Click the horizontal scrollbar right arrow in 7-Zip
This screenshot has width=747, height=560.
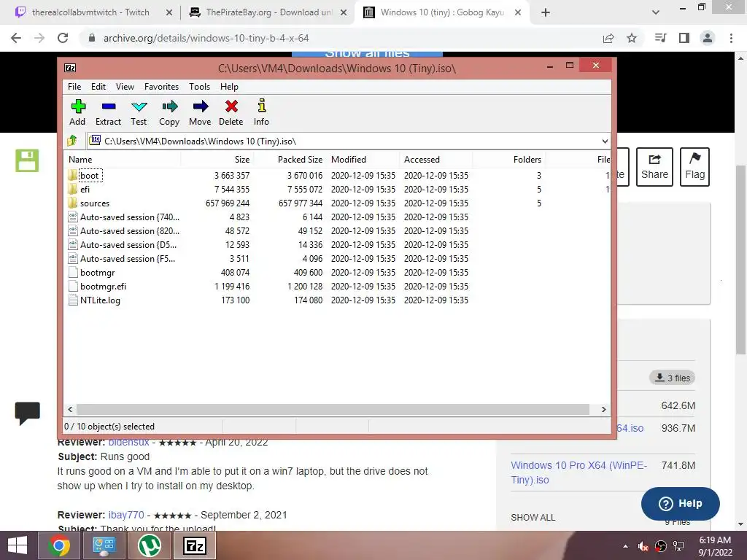[603, 410]
